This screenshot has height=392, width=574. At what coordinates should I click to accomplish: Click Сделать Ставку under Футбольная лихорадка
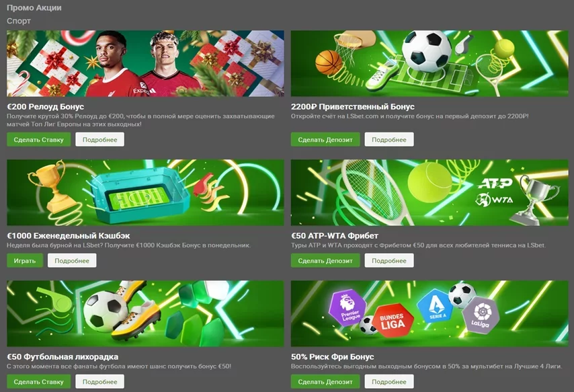click(39, 381)
